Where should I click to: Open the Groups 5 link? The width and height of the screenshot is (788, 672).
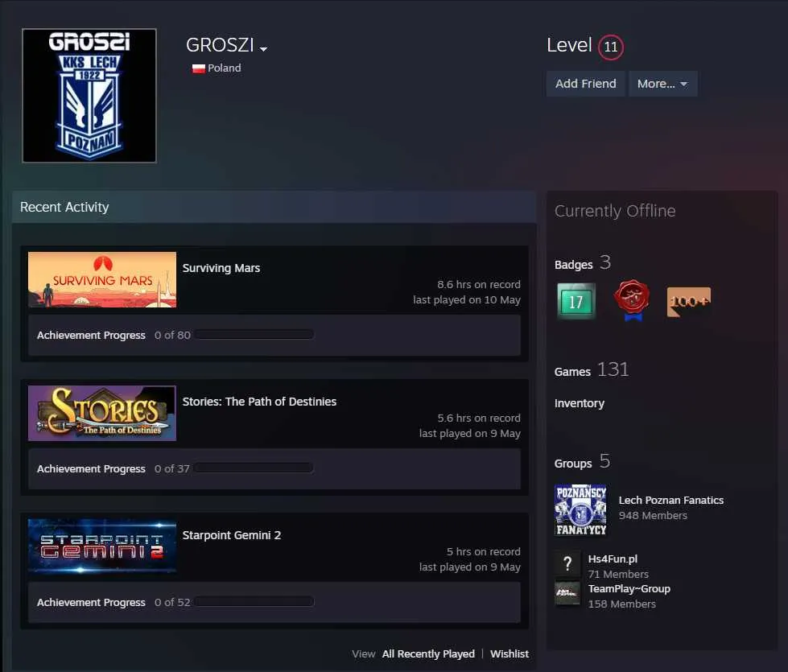point(582,462)
